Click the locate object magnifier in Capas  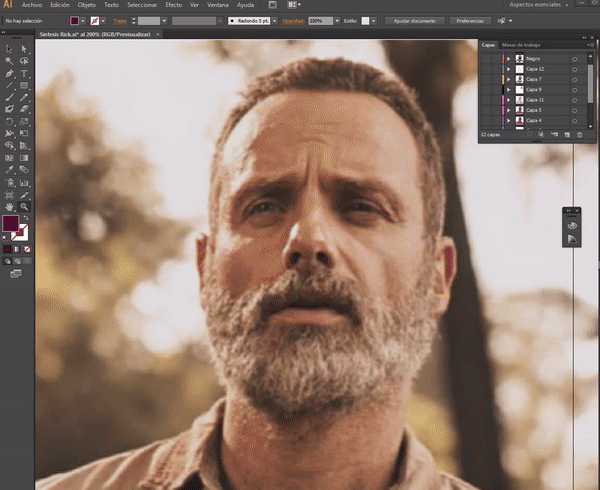point(529,135)
